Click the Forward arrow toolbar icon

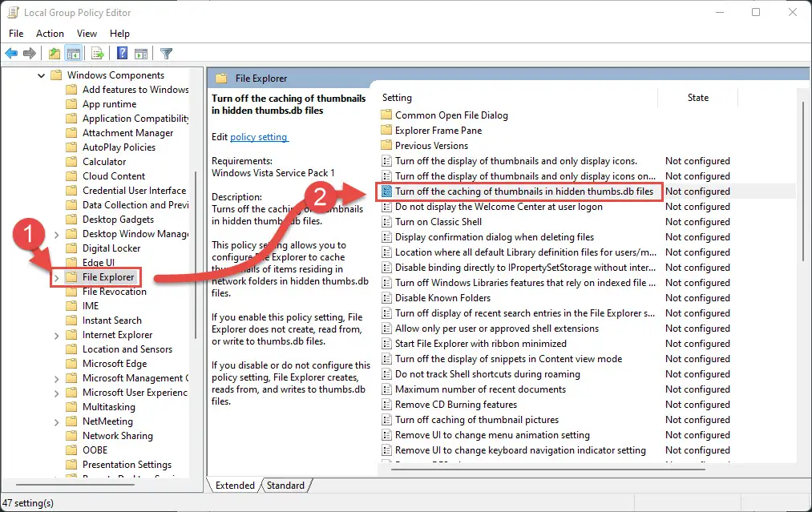coord(30,53)
